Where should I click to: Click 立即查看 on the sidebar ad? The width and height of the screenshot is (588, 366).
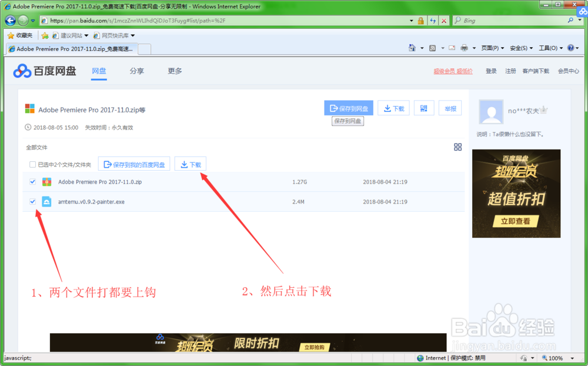coord(515,221)
